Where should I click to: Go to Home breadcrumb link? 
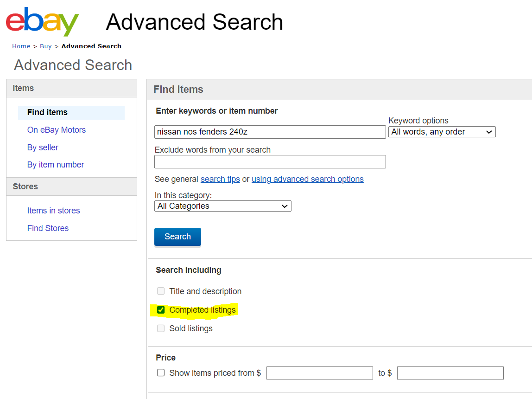[x=21, y=46]
